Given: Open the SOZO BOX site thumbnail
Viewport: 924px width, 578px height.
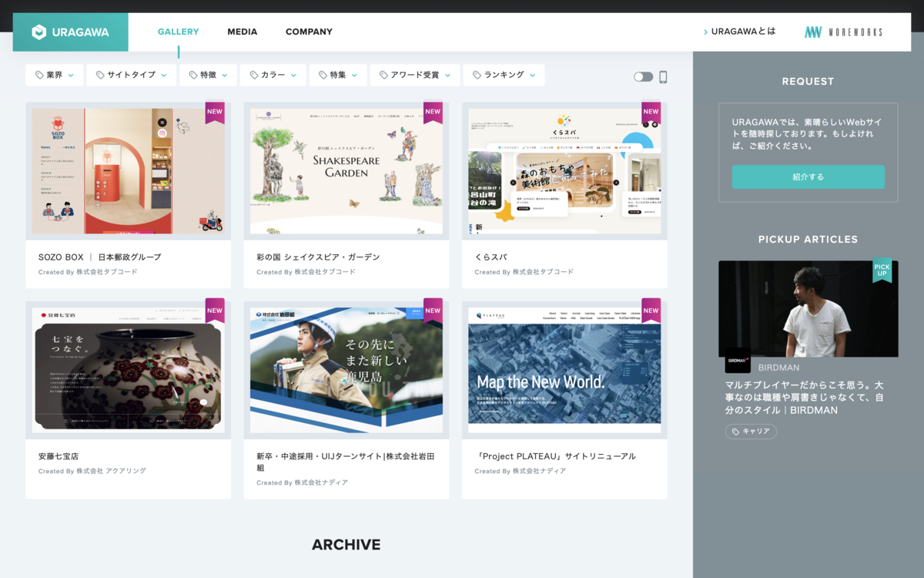Looking at the screenshot, I should click(x=129, y=170).
